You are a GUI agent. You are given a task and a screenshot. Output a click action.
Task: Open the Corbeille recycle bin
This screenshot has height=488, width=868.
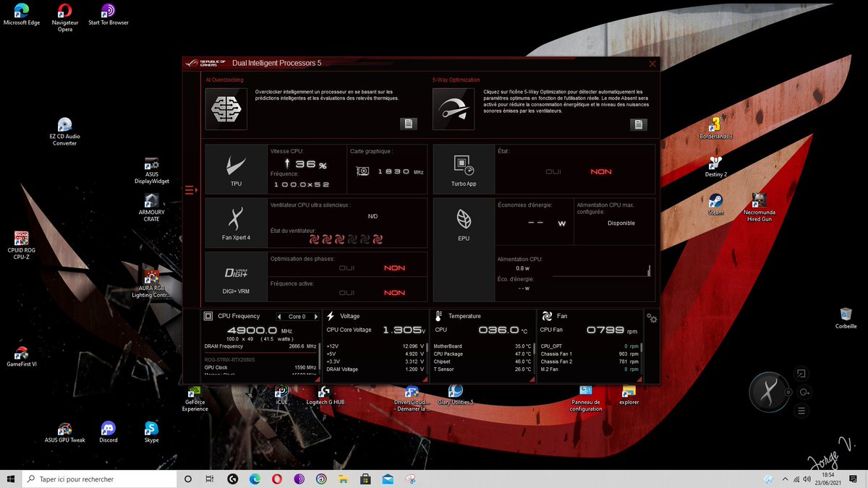click(x=846, y=318)
